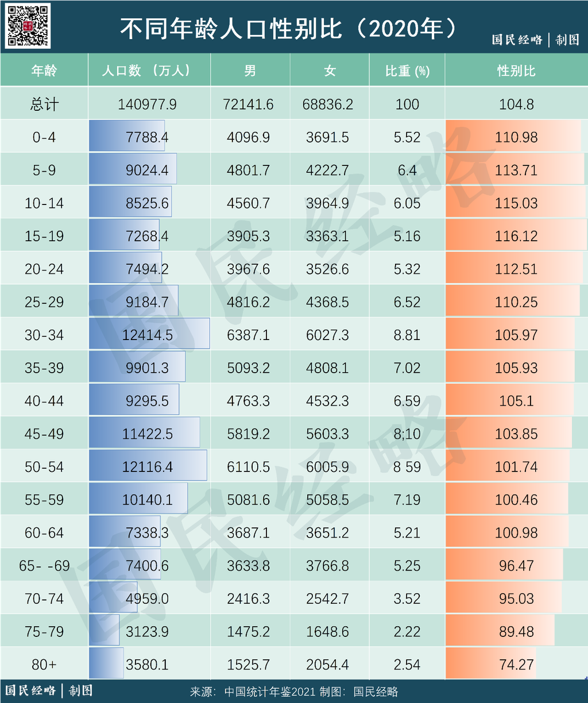Click the total population value 140977.9
Viewport: 588px width, 703px height.
[147, 105]
